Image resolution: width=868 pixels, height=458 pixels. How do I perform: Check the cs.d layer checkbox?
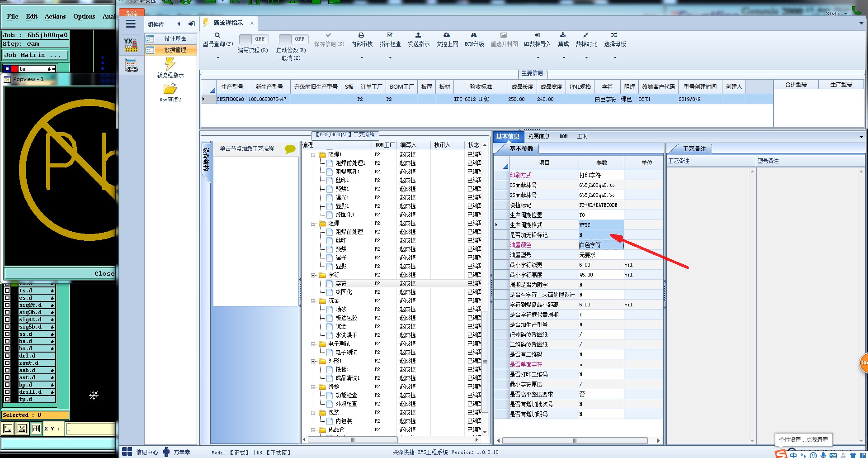(x=7, y=298)
